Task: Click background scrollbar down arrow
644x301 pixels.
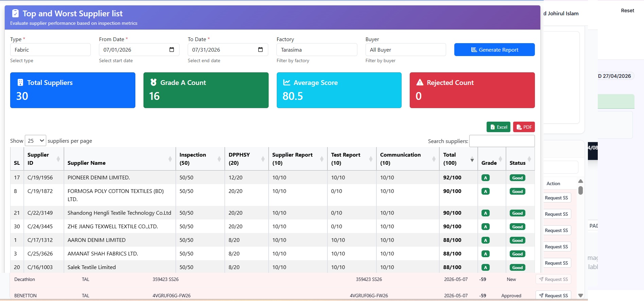Action: [580, 296]
